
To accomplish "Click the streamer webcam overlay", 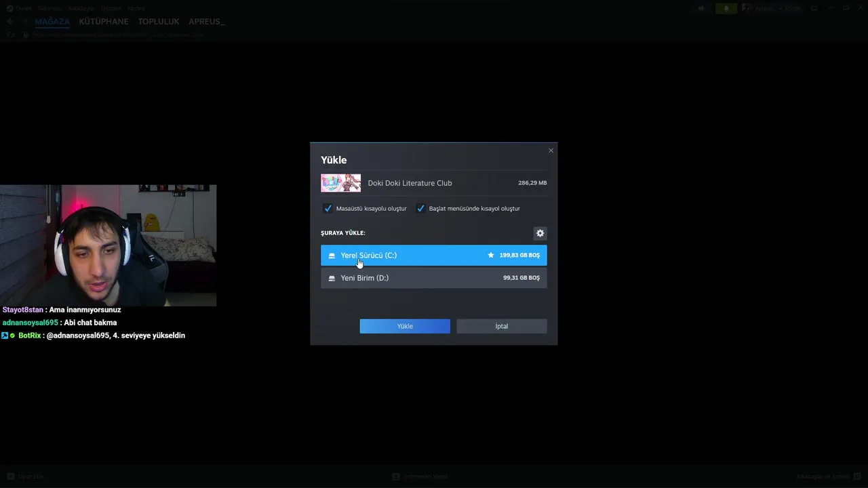I will (x=108, y=245).
